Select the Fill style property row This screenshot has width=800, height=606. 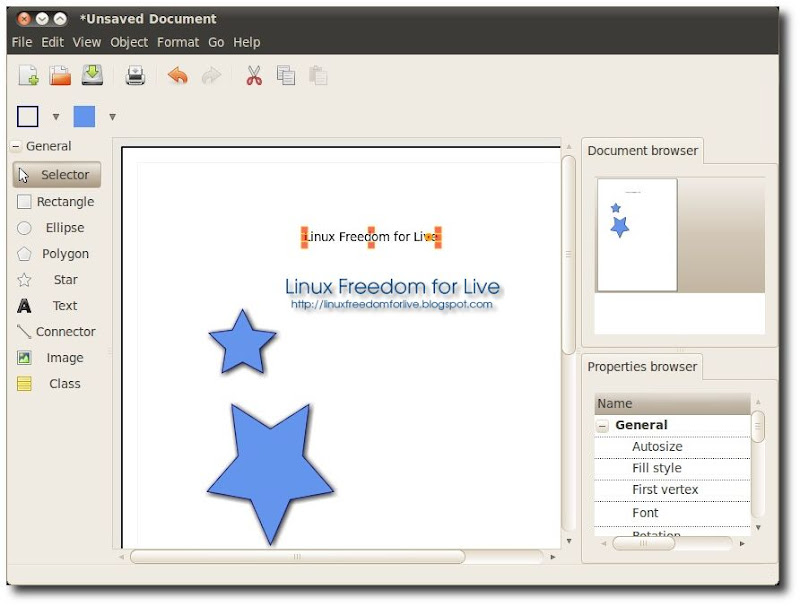672,468
